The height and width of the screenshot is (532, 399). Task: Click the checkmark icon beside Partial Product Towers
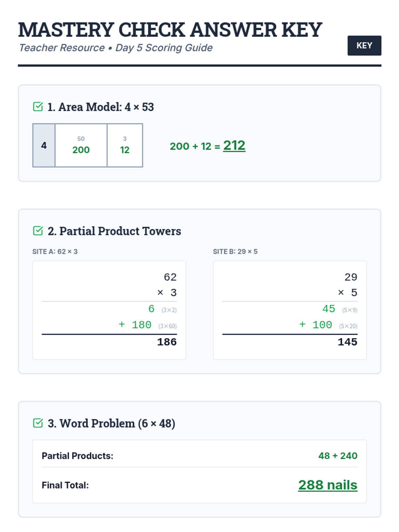(38, 231)
